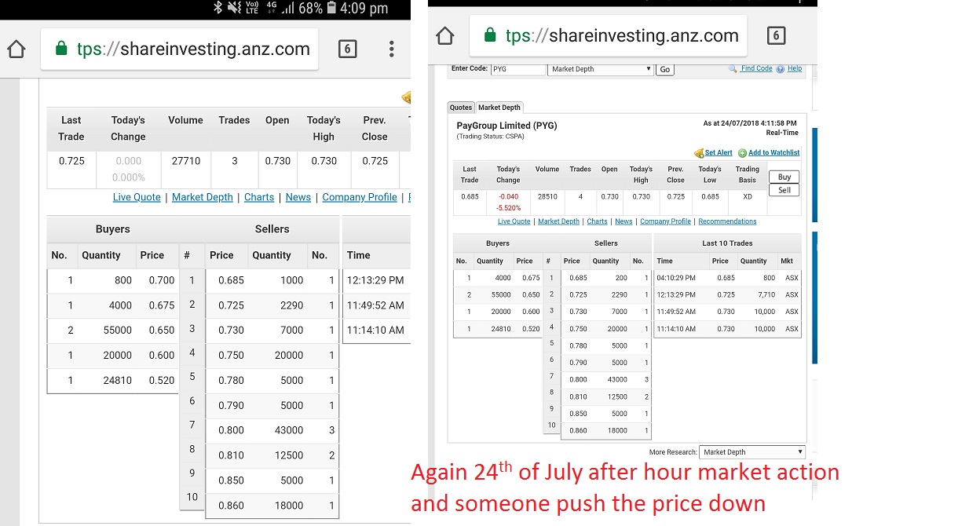Click the Trading Status: CSPA text

click(492, 137)
